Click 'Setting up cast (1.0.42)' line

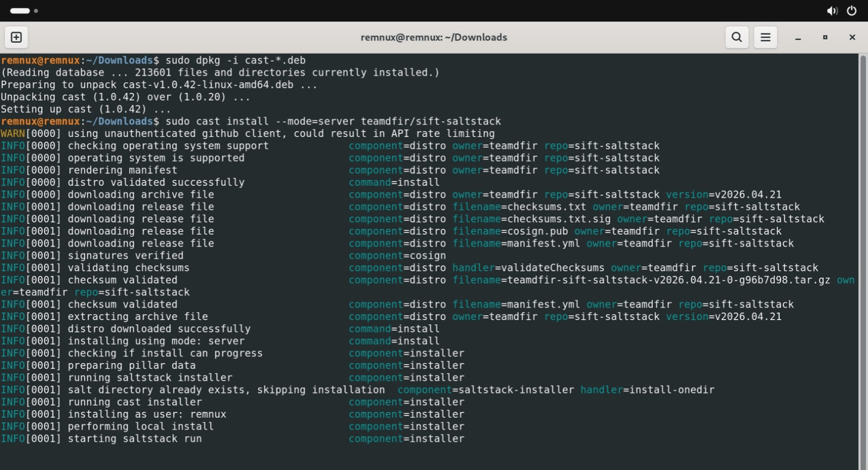coord(86,109)
